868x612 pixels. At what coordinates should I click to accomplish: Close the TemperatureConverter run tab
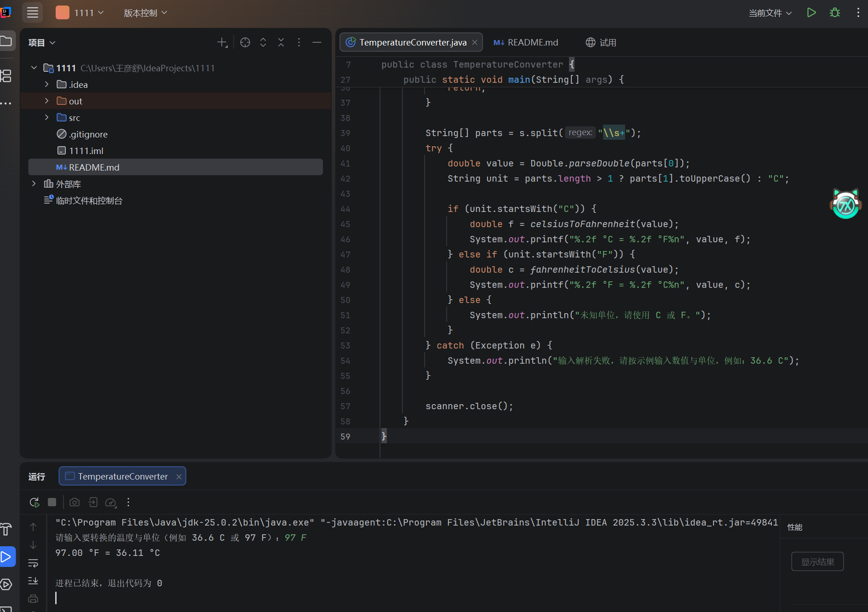click(x=179, y=477)
